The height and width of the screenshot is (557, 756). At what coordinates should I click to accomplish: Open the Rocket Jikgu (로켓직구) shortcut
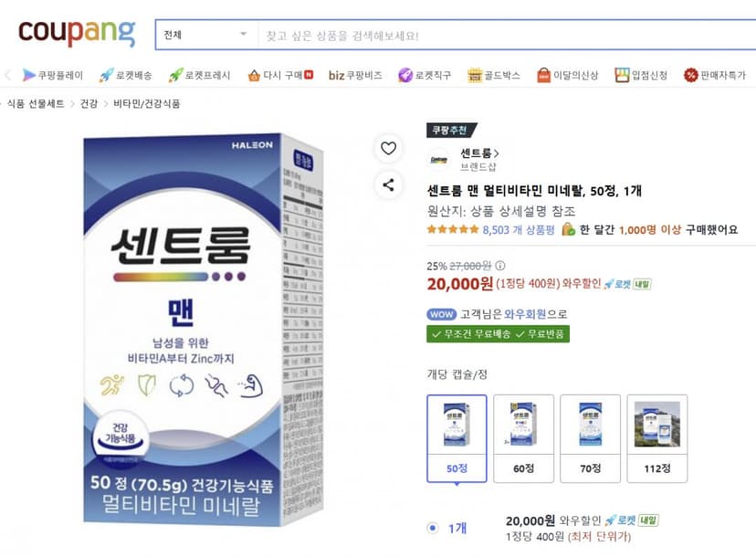(425, 75)
